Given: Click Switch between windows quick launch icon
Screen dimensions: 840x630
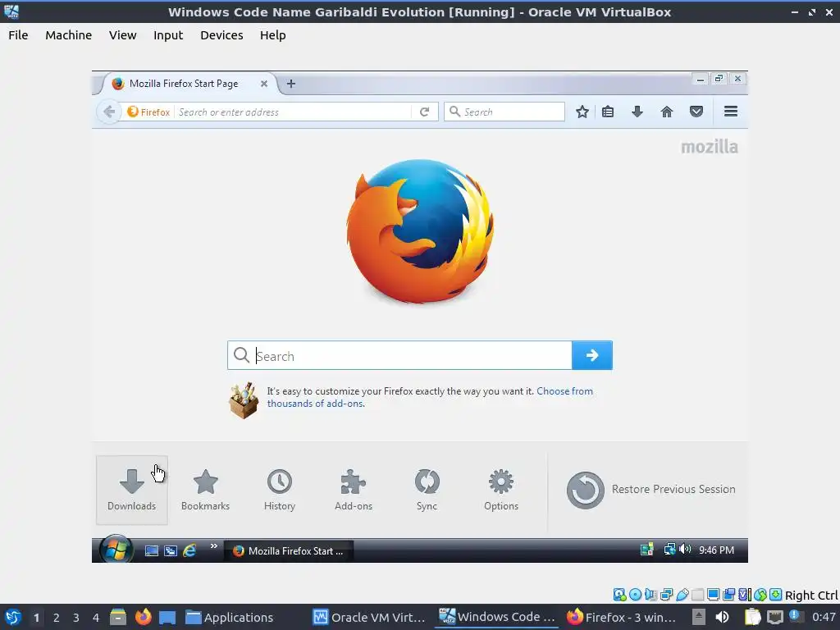Looking at the screenshot, I should click(171, 550).
